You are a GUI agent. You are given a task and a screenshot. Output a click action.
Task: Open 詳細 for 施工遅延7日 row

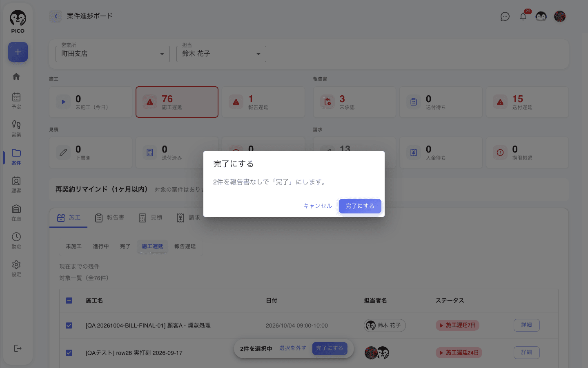click(x=527, y=325)
